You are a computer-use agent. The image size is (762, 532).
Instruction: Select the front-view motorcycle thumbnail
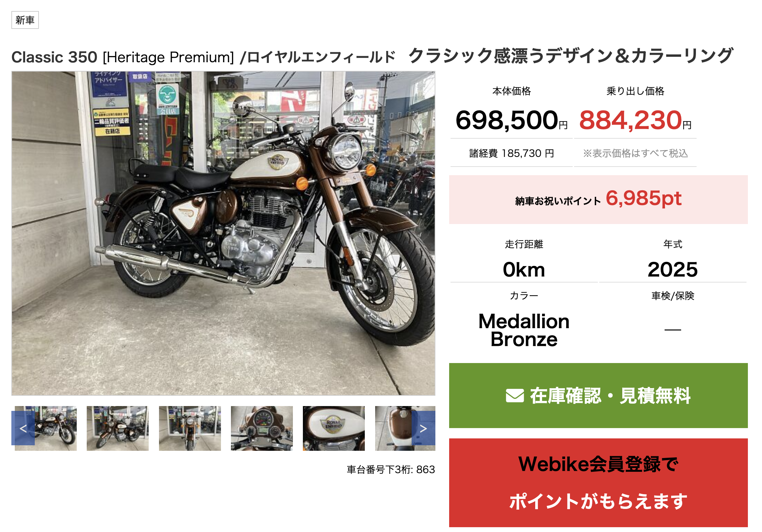pos(190,428)
